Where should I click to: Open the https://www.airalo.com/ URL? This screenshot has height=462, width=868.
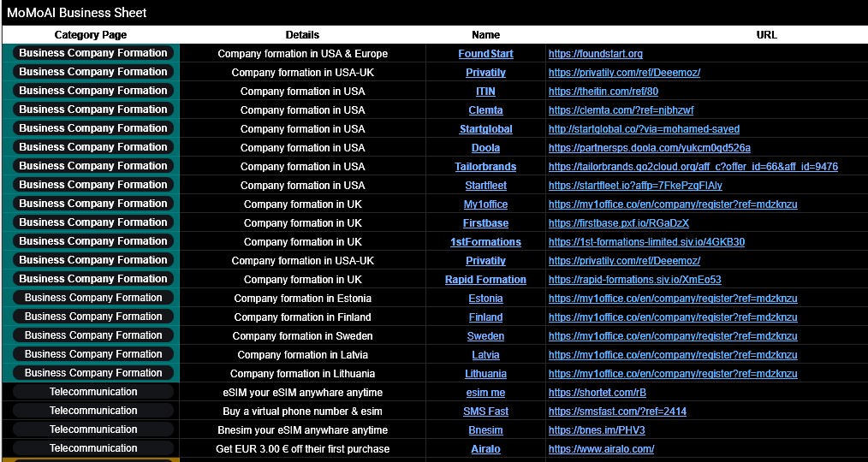pyautogui.click(x=601, y=449)
